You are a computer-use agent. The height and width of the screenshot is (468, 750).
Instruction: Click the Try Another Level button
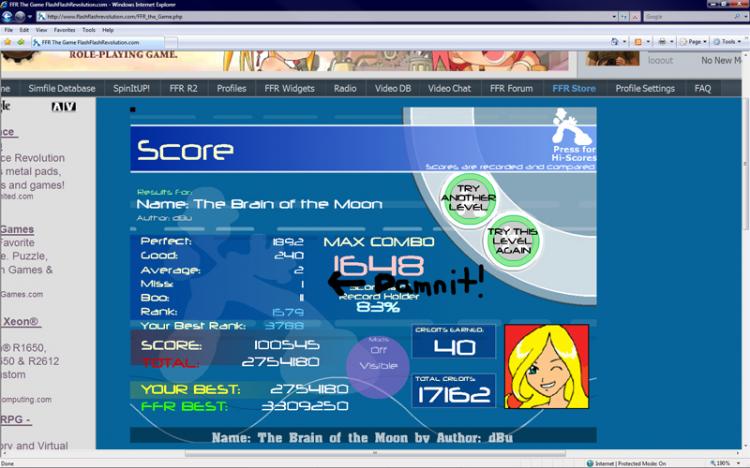[x=470, y=195]
